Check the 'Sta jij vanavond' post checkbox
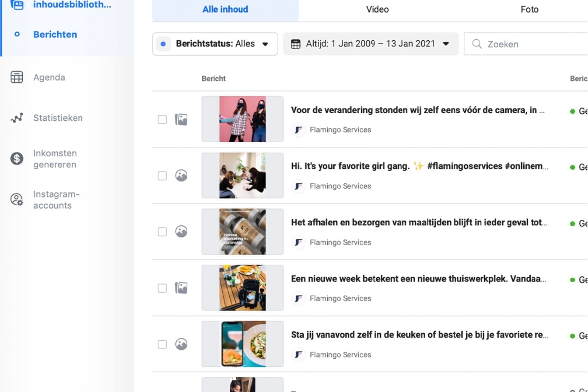 click(162, 344)
